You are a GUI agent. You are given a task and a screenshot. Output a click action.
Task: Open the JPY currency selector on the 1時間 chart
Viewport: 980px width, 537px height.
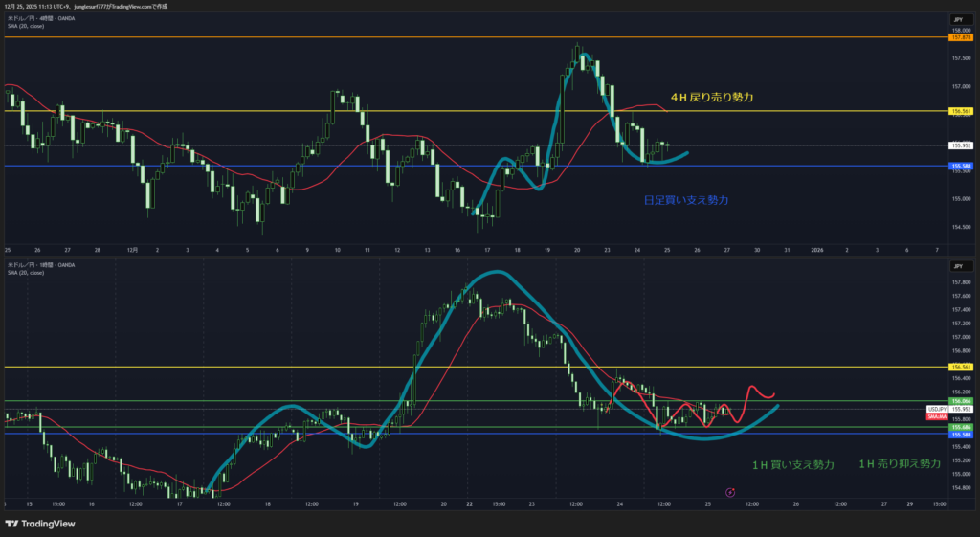tap(956, 265)
